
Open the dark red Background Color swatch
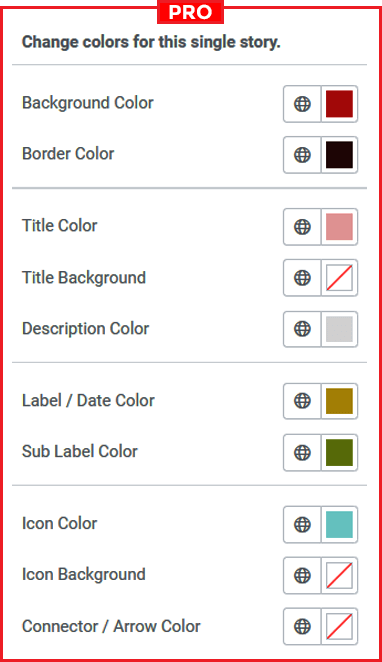tap(339, 104)
